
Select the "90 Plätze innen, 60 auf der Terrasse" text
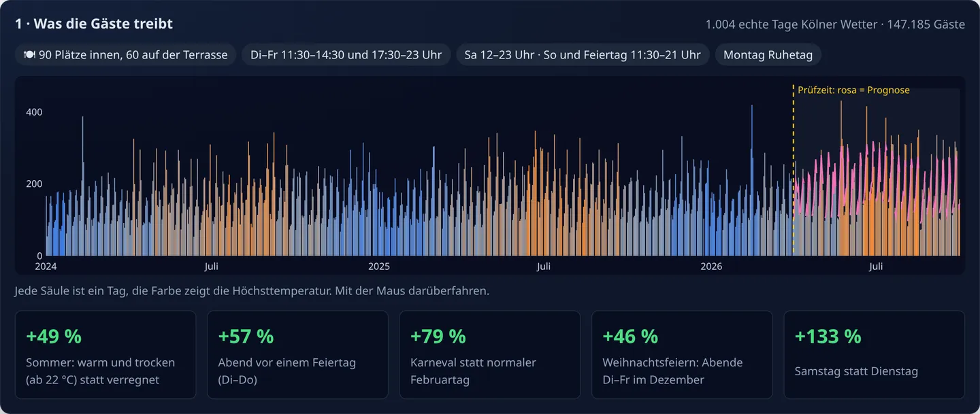pos(133,55)
